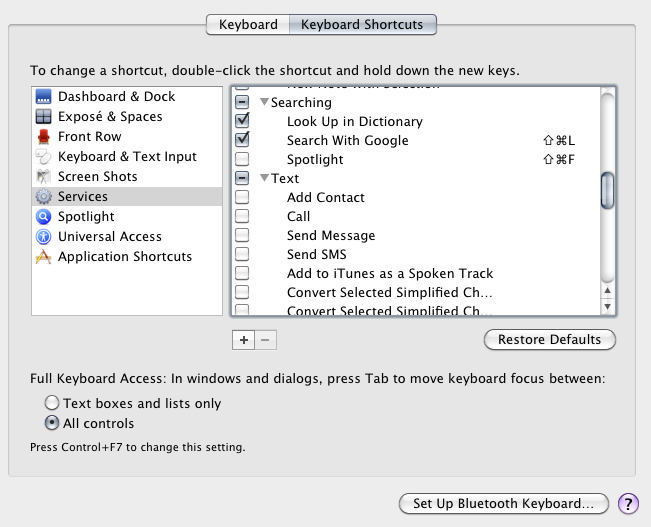Viewport: 651px width, 527px height.
Task: Select Text boxes and lists only
Action: coord(53,404)
